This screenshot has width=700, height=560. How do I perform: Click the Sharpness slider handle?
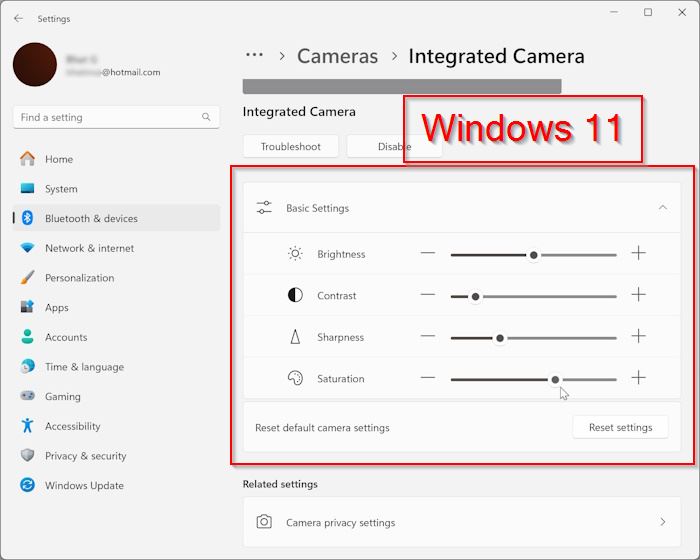point(500,338)
